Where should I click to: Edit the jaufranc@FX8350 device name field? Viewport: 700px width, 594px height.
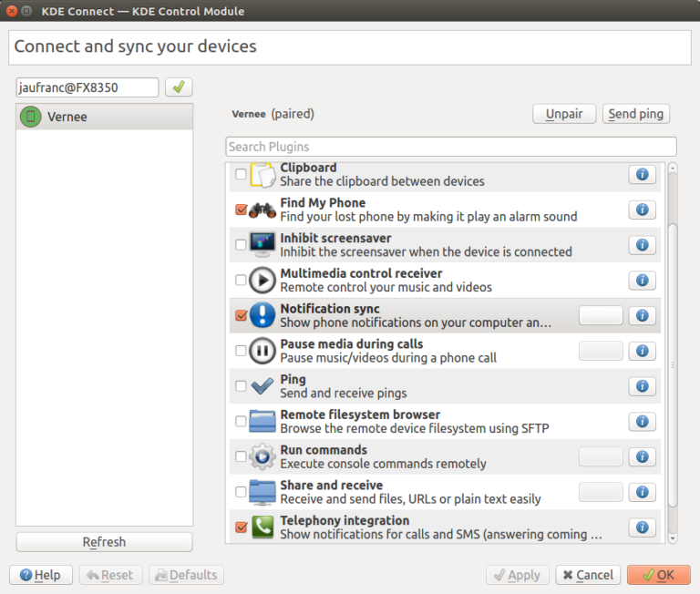pos(87,87)
